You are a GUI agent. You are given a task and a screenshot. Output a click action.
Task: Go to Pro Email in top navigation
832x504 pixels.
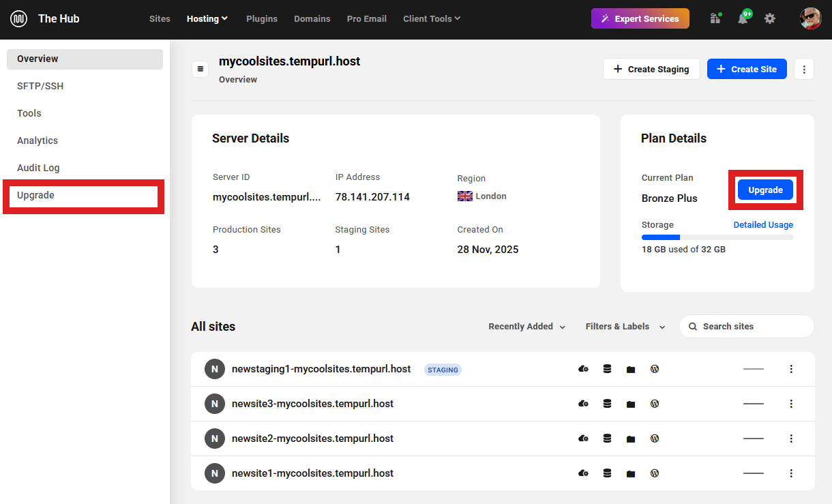click(x=367, y=18)
